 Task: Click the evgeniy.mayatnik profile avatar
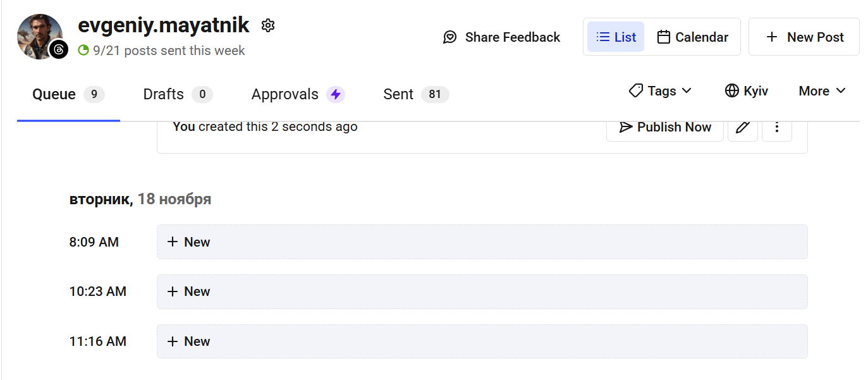[x=38, y=35]
